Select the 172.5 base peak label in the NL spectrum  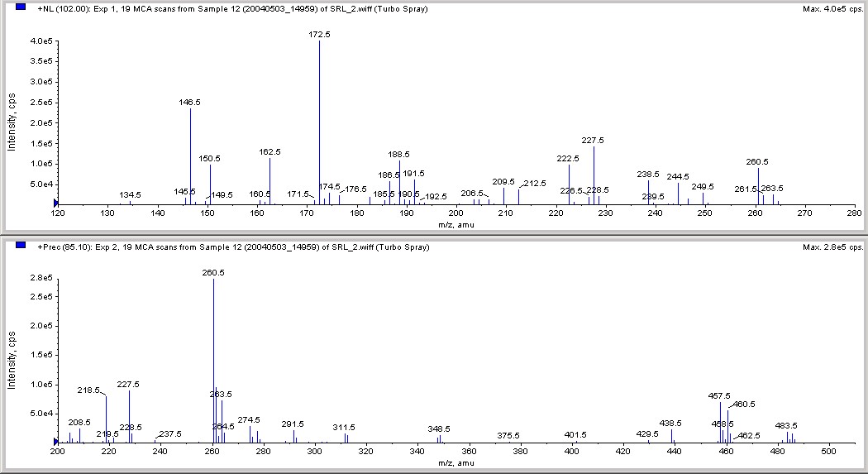click(319, 35)
